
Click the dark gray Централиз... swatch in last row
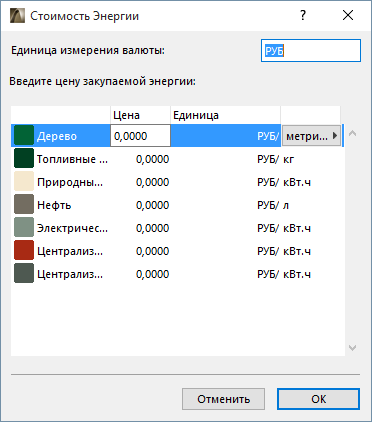[24, 273]
